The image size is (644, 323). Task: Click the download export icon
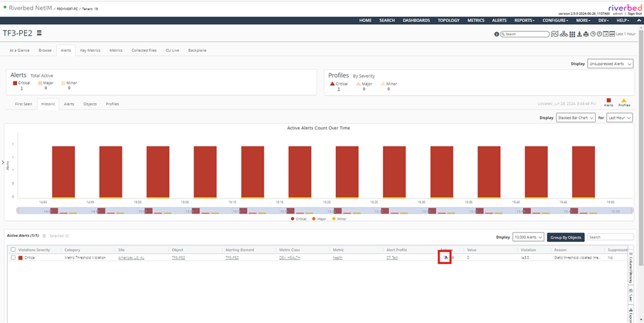[x=579, y=34]
